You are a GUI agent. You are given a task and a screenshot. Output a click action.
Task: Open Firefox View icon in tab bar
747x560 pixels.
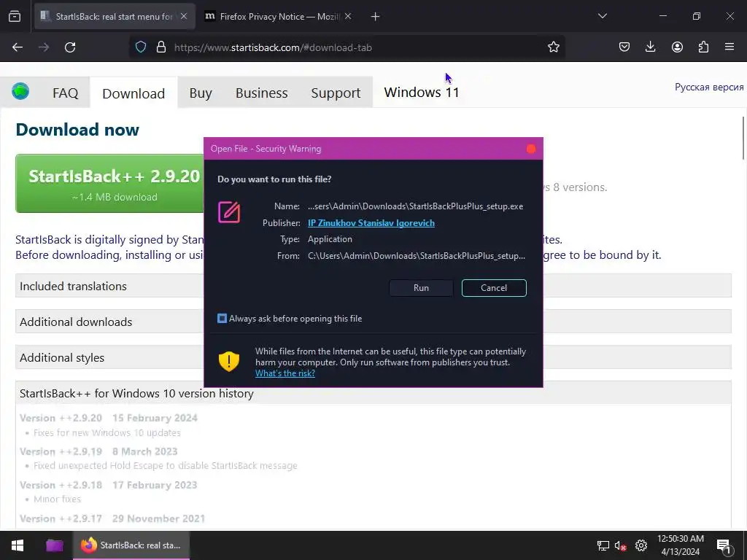15,17
